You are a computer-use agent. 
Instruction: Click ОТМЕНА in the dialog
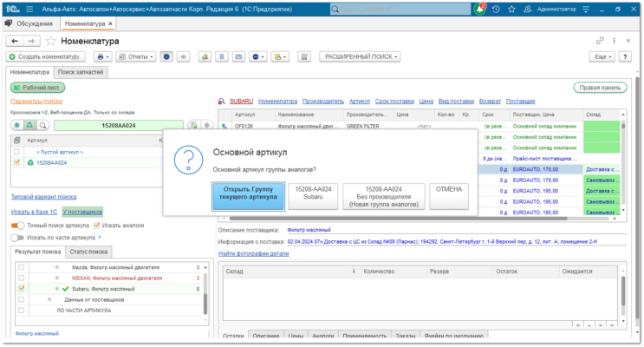coord(449,197)
